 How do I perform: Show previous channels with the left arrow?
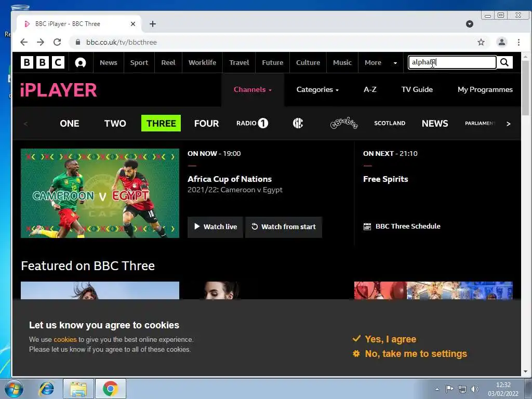(x=26, y=124)
